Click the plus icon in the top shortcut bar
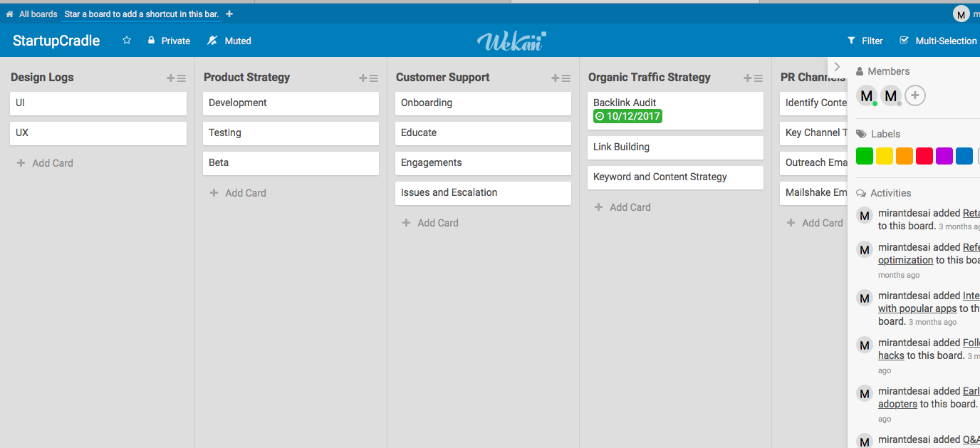Viewport: 980px width, 448px height. click(229, 14)
